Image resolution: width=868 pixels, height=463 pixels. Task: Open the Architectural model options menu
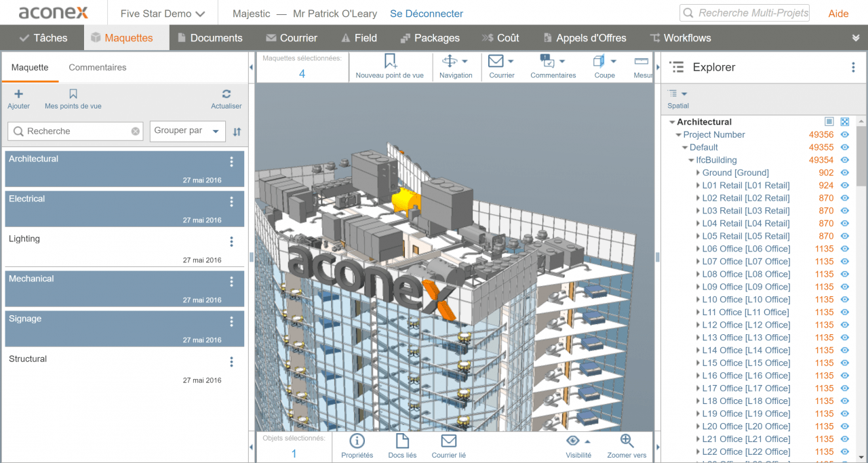pyautogui.click(x=231, y=161)
